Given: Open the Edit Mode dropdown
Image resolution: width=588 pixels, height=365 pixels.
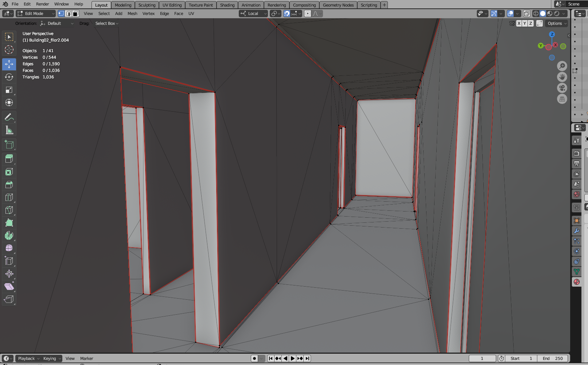Looking at the screenshot, I should [x=36, y=13].
